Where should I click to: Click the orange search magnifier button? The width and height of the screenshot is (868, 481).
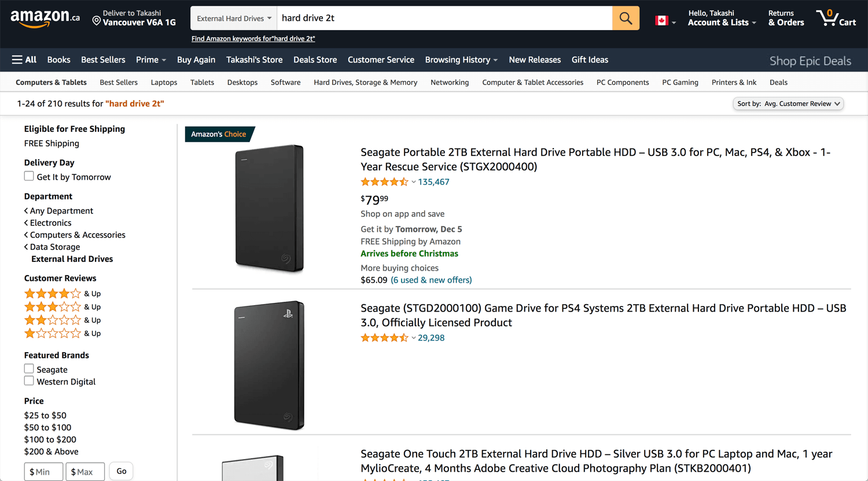click(626, 18)
